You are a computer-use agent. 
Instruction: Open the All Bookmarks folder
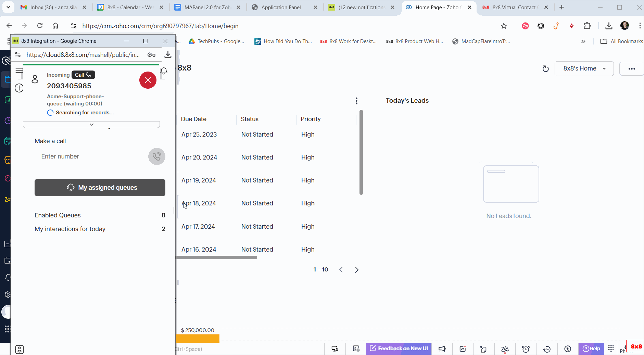621,41
